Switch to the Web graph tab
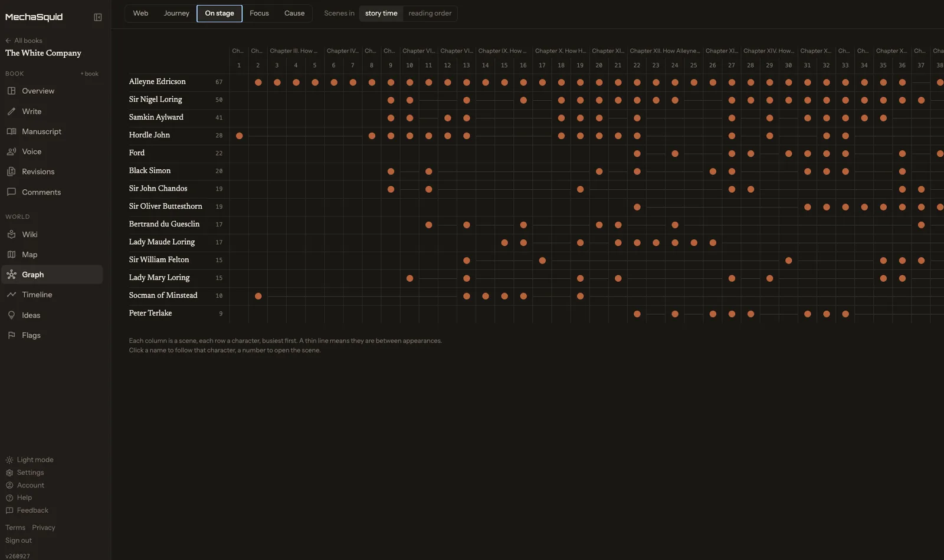Image resolution: width=944 pixels, height=560 pixels. (140, 14)
